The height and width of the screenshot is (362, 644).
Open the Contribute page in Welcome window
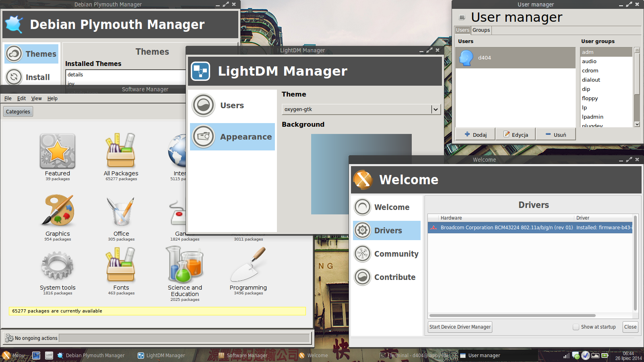387,277
